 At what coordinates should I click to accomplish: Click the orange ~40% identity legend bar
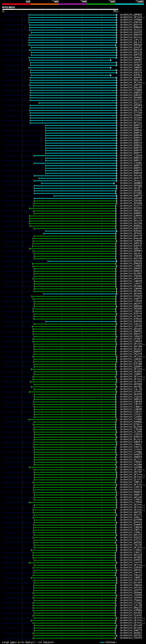pos(45,4)
